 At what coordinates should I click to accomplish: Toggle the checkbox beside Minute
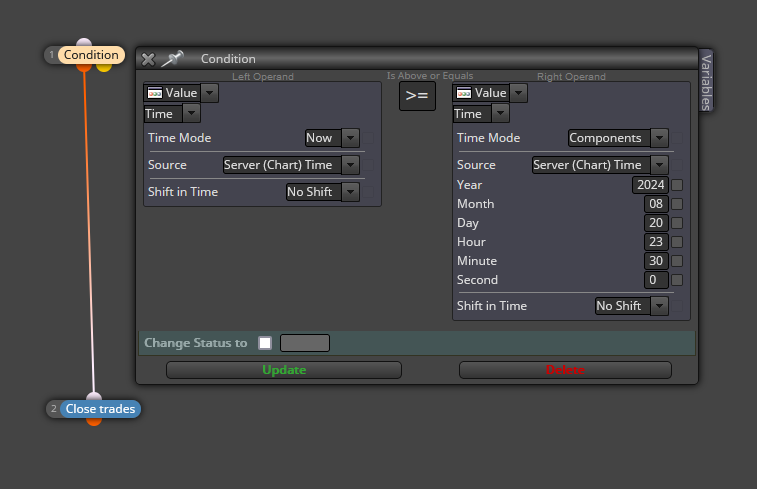click(677, 261)
